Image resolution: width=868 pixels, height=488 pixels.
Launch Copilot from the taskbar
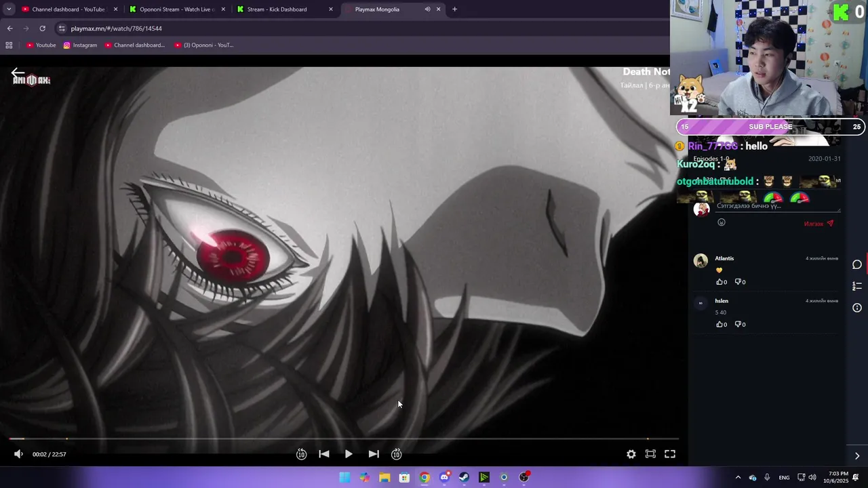365,477
